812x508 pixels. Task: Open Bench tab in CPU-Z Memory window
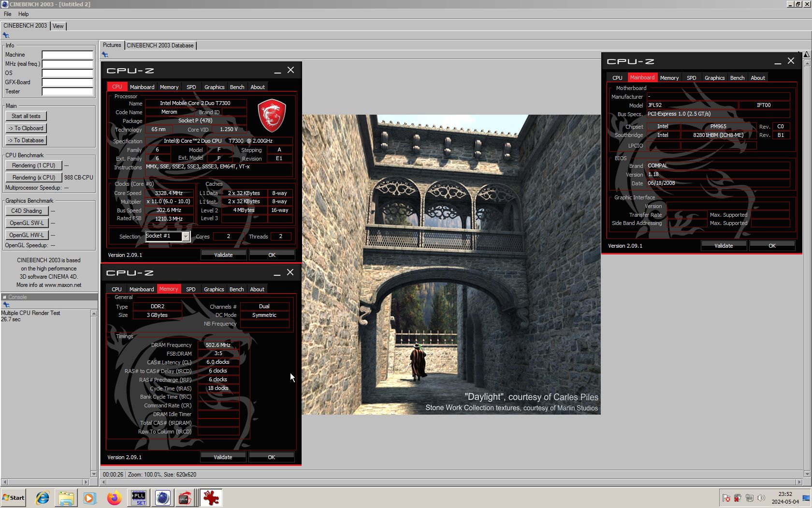[236, 289]
